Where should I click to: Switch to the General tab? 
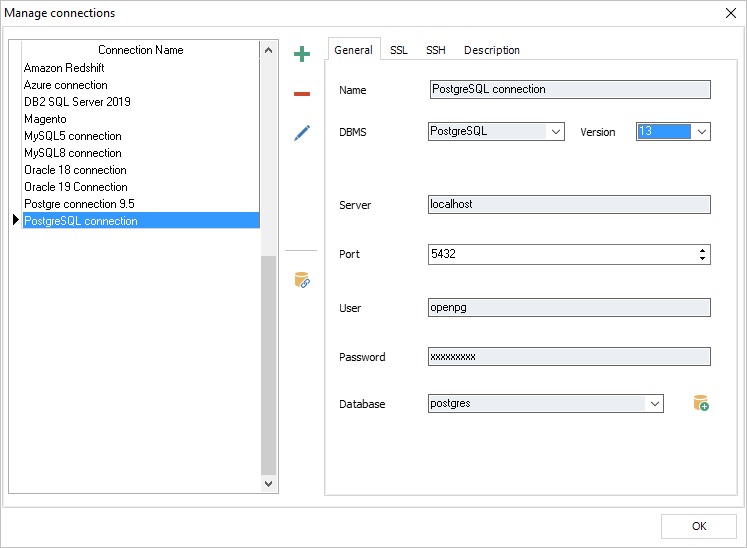pyautogui.click(x=353, y=50)
